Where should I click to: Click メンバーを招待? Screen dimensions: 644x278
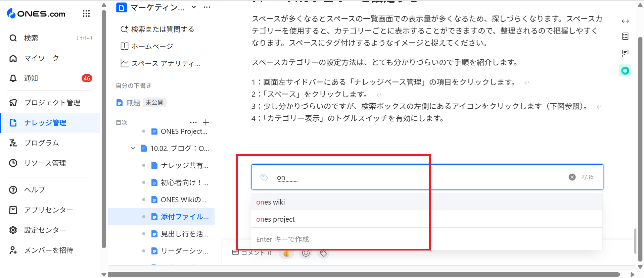tap(50, 250)
